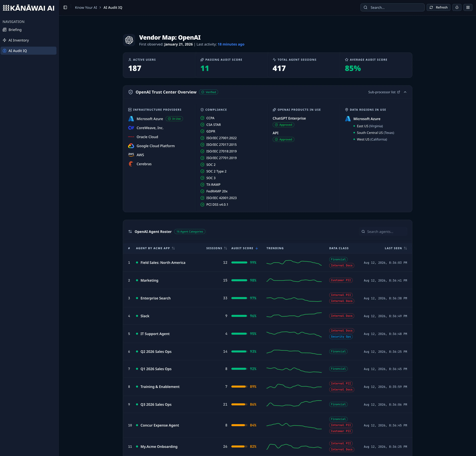Select AI Audit IQ in the navigation
Viewport: 476px width, 456px height.
coord(28,51)
